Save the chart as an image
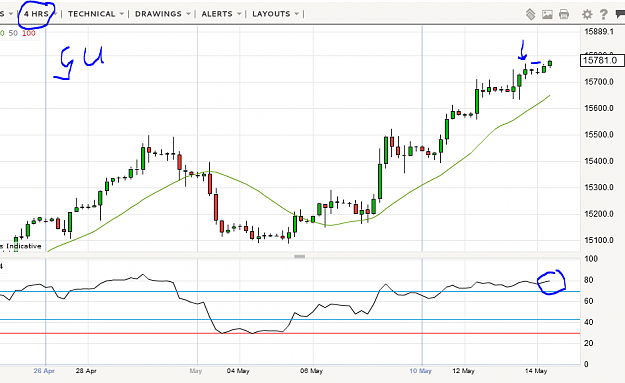625x383 pixels. (x=547, y=15)
